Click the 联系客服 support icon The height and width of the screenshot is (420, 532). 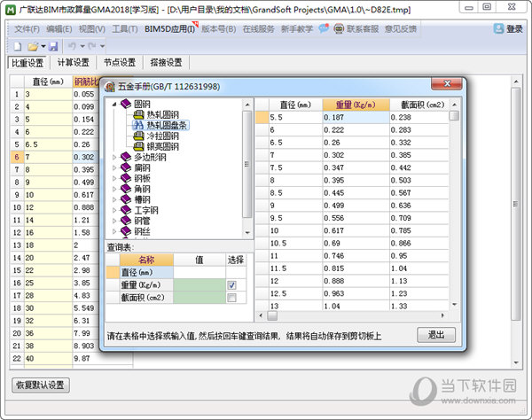pos(339,29)
